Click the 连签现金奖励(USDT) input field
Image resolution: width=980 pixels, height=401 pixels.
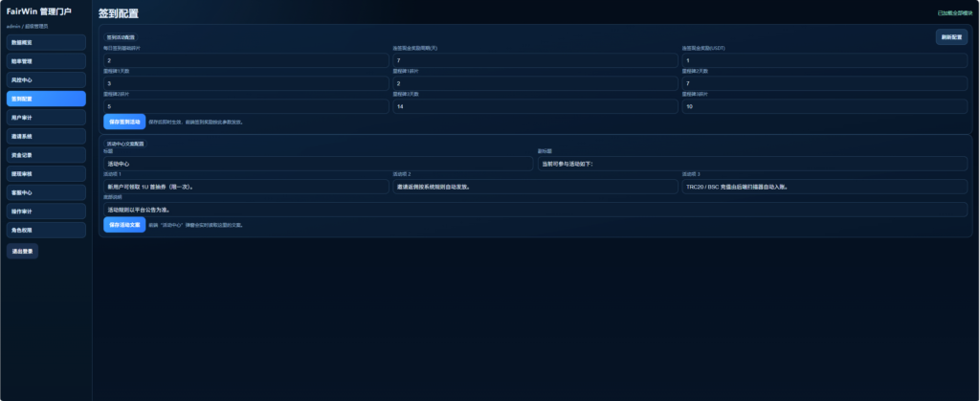(826, 60)
